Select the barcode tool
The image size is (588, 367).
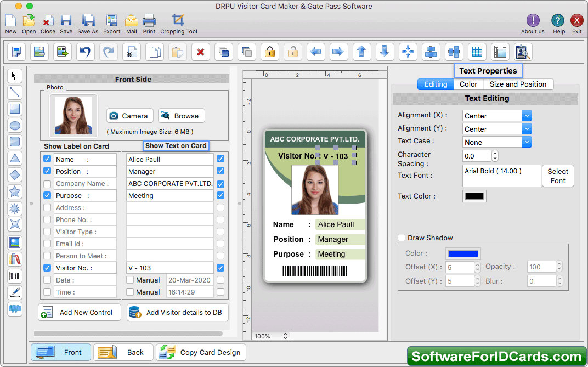tap(15, 276)
